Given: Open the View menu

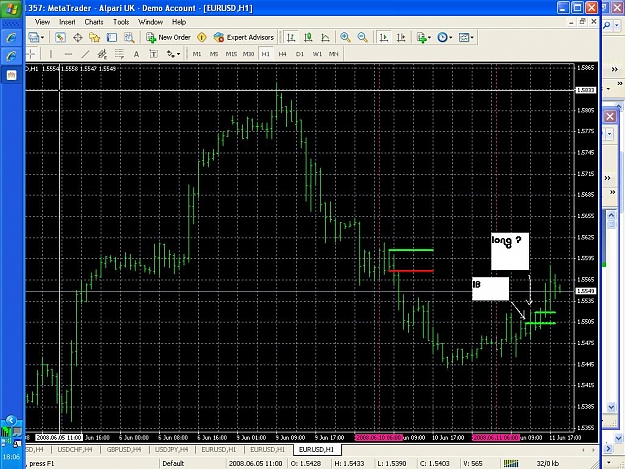Looking at the screenshot, I should 42,22.
